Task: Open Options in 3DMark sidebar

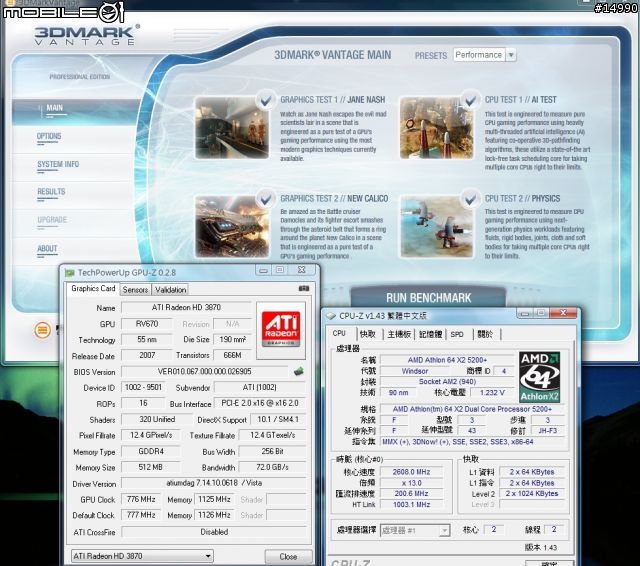Action: tap(49, 136)
